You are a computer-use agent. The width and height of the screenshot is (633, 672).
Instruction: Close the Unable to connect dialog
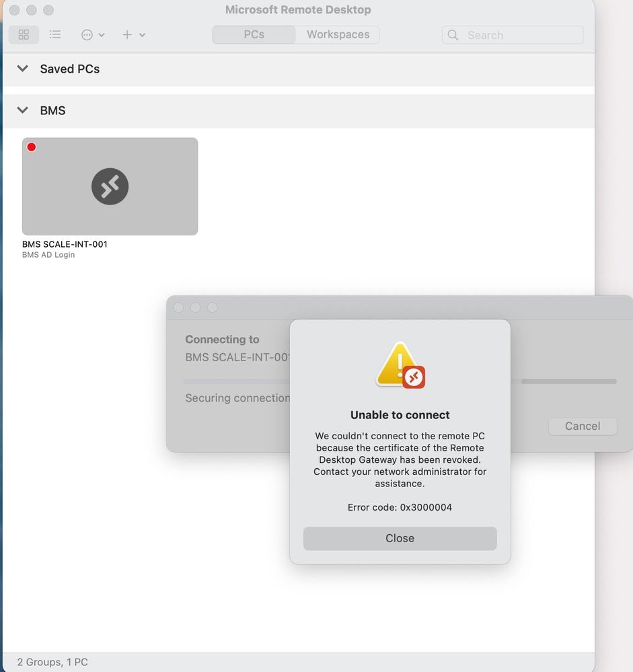400,538
